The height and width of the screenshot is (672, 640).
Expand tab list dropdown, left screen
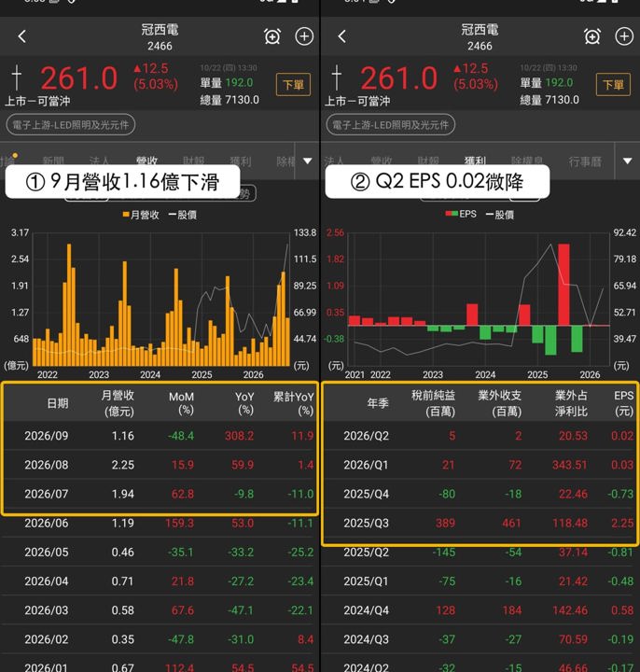click(x=308, y=161)
